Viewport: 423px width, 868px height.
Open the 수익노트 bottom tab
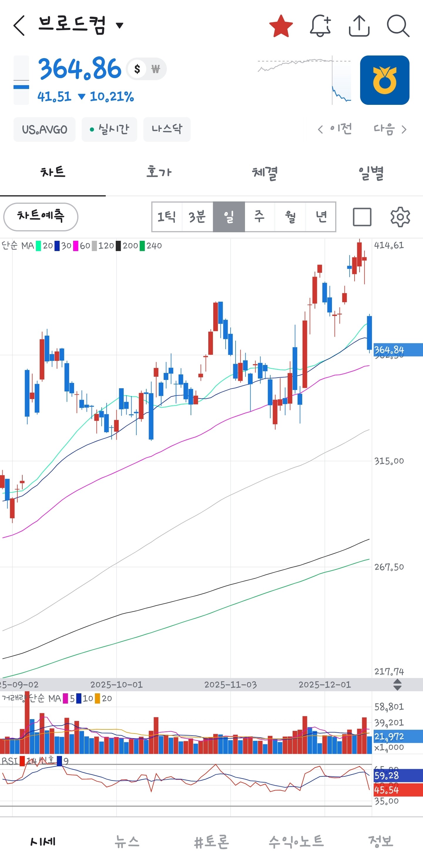296,842
